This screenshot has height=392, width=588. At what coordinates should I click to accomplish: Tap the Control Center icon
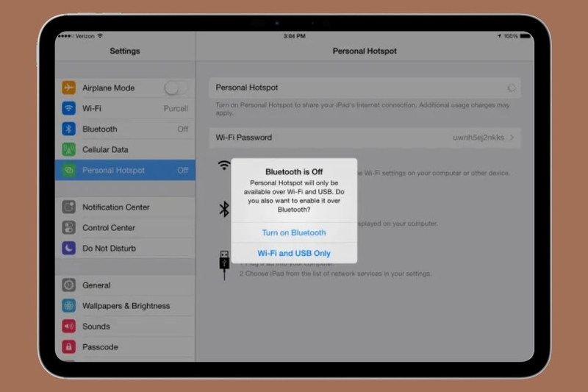click(68, 228)
